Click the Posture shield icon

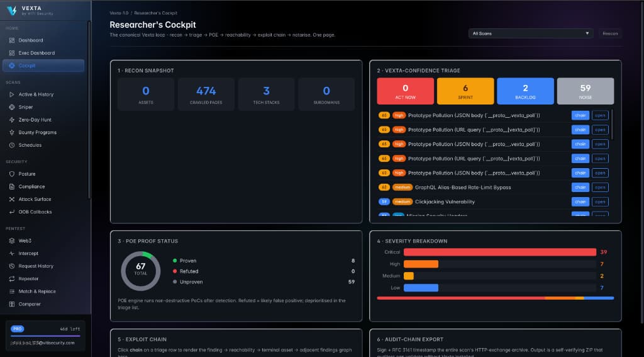tap(11, 174)
